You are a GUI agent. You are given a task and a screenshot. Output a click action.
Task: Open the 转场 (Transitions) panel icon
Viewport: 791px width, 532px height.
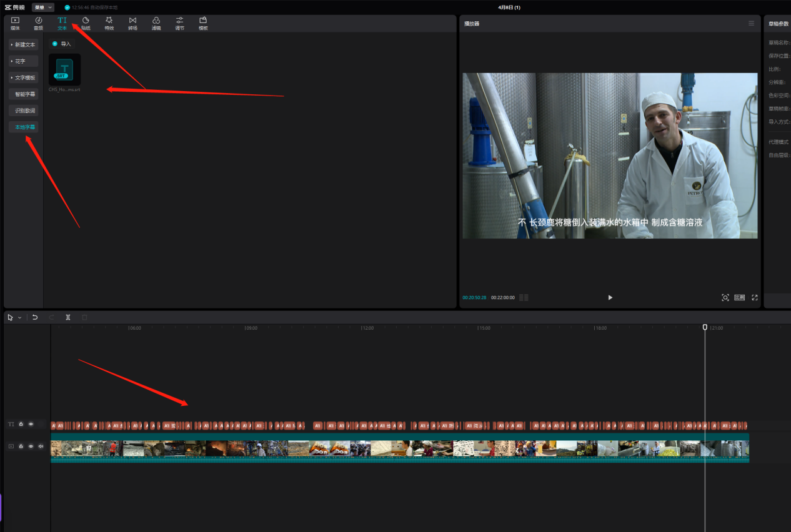[x=132, y=23]
